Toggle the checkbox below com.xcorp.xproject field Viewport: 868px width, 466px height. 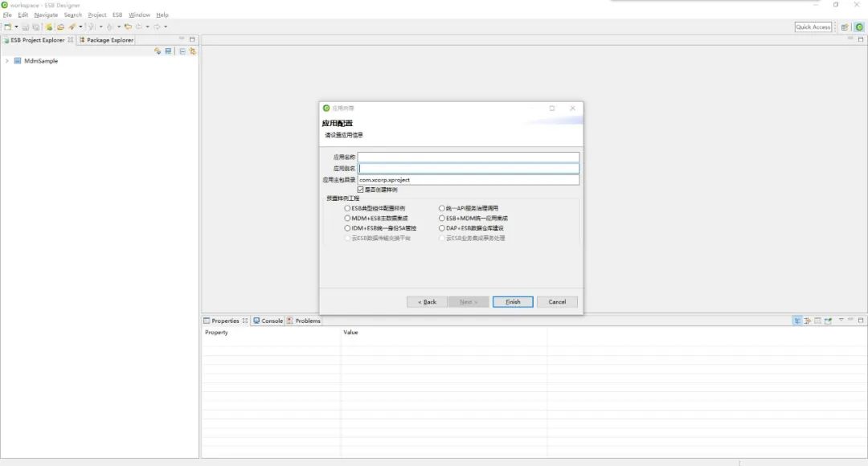coord(360,190)
